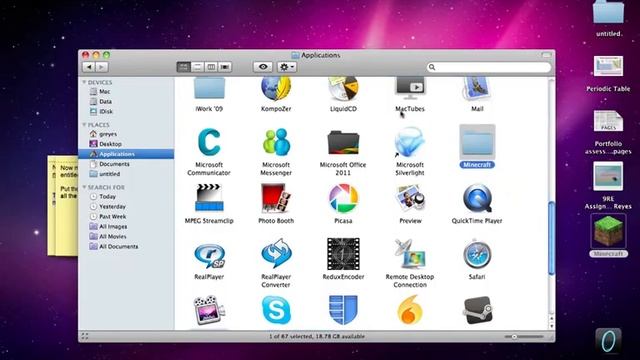
Task: Select the RealPlayer Converter icon
Action: (x=276, y=254)
